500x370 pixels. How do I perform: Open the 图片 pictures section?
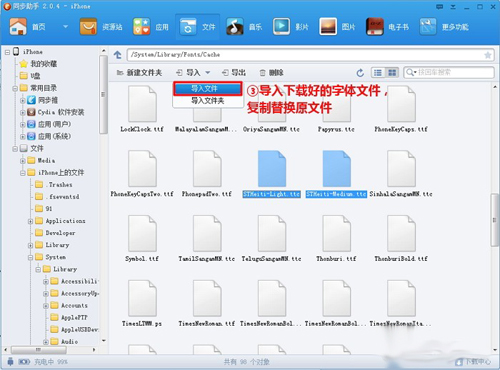click(328, 27)
